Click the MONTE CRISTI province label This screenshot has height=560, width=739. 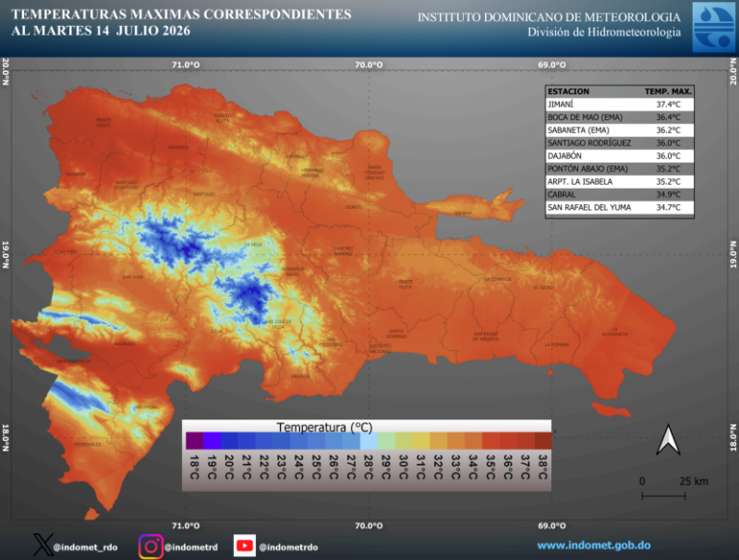[x=103, y=122]
